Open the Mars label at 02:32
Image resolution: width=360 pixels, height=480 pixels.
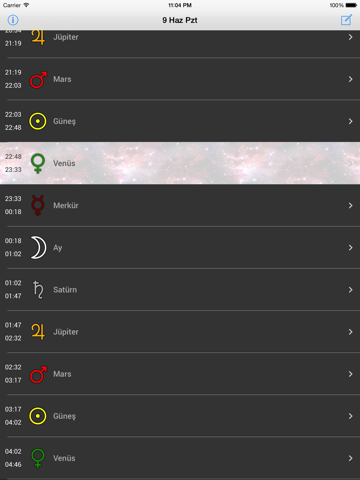pyautogui.click(x=62, y=374)
